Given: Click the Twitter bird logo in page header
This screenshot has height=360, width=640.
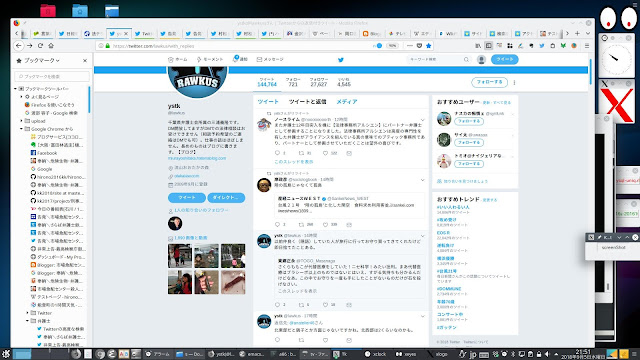Looking at the screenshot, I should (x=341, y=60).
